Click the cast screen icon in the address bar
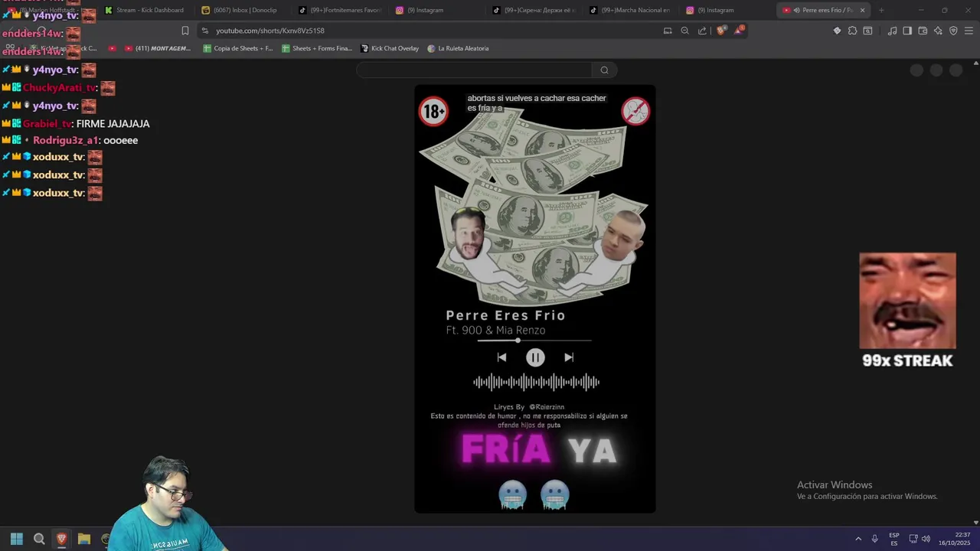Viewport: 980px width, 551px height. click(x=668, y=31)
